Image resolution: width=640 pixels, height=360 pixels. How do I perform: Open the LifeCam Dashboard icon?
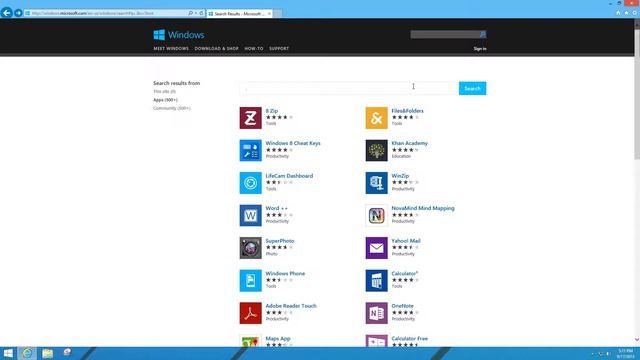coord(250,183)
